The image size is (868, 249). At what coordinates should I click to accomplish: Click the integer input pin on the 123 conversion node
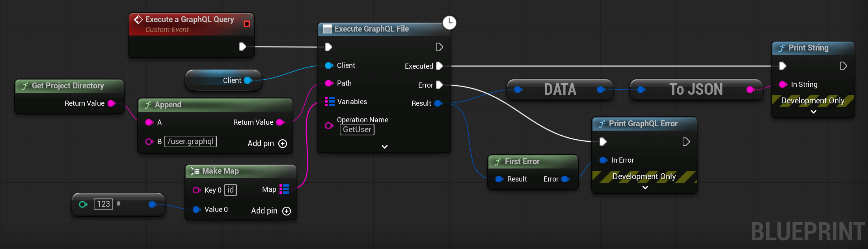point(83,204)
